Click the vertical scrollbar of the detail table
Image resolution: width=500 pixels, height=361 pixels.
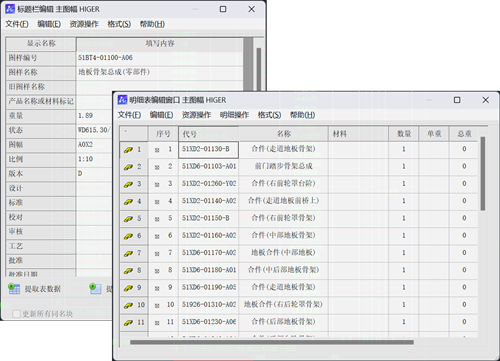click(483, 173)
